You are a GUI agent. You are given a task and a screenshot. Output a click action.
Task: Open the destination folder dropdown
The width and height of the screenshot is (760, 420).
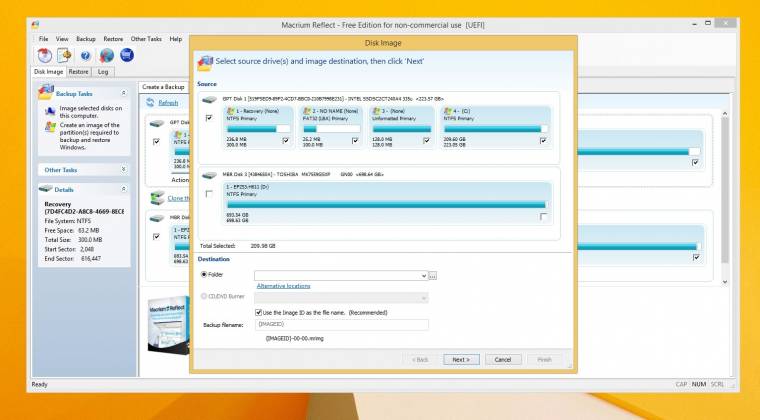pos(424,276)
